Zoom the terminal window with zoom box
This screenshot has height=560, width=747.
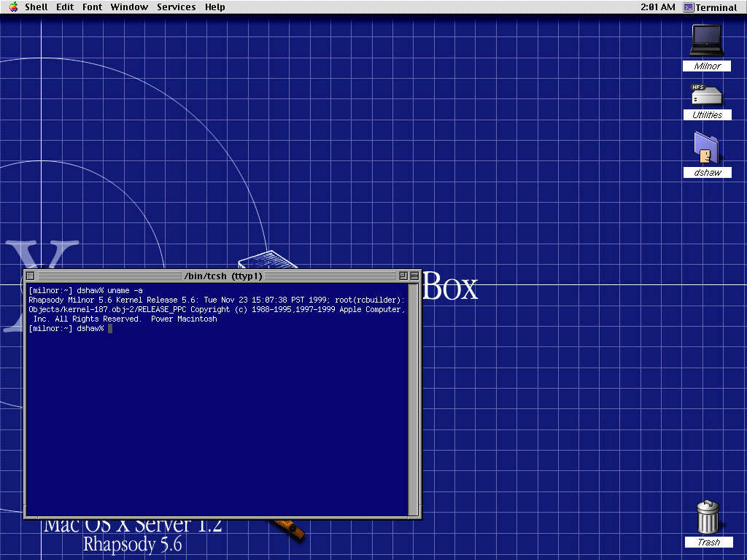point(403,276)
